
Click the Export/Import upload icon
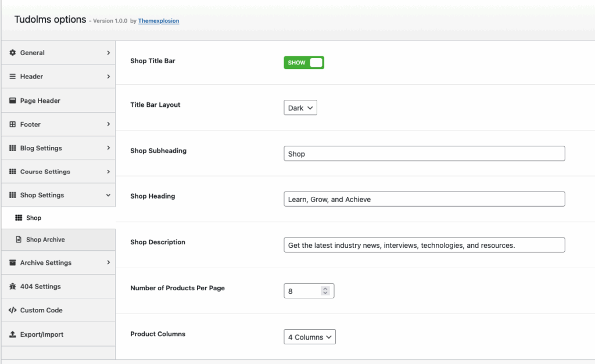coord(13,334)
